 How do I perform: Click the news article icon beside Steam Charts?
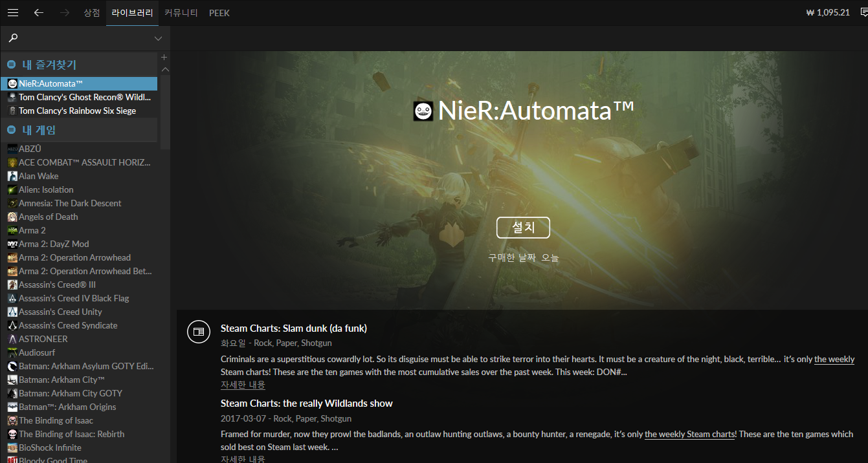pos(199,332)
